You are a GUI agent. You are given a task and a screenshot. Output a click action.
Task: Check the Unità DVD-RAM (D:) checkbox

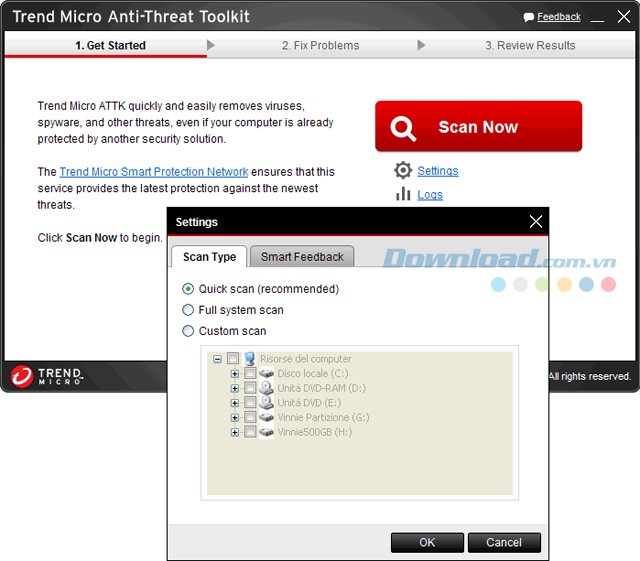tap(250, 387)
